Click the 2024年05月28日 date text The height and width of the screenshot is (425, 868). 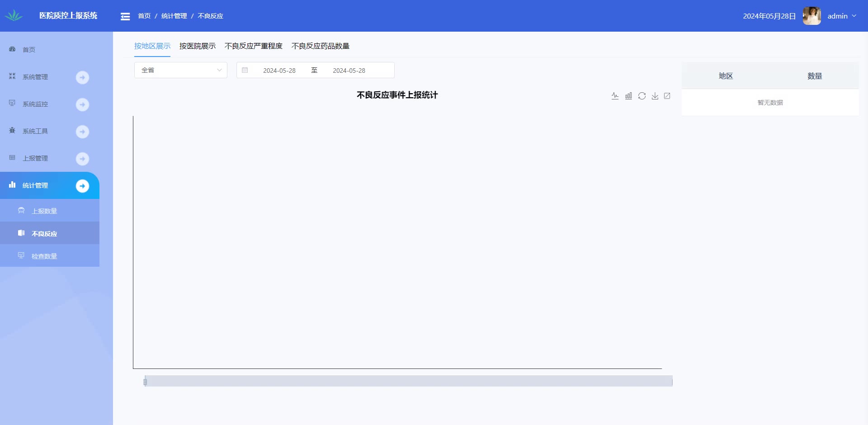click(769, 16)
